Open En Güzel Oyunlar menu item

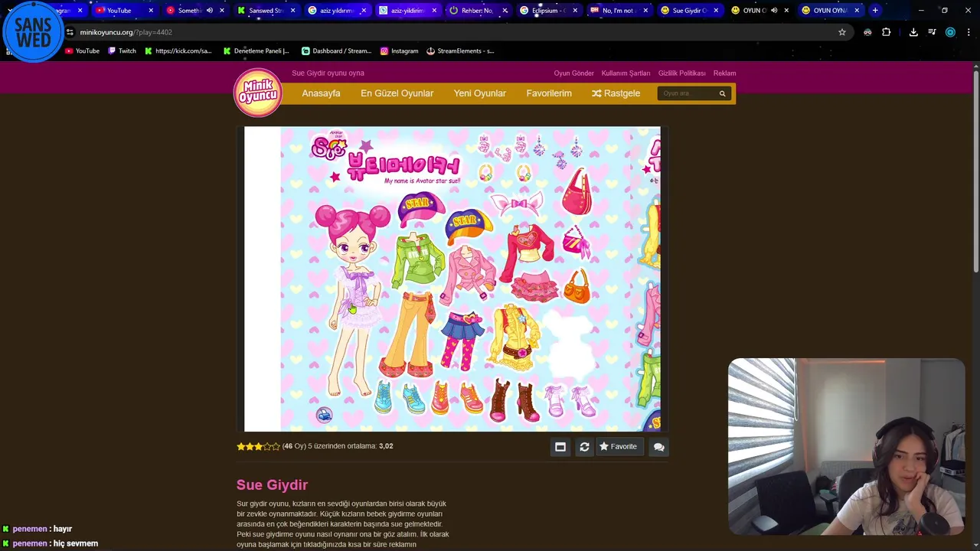coord(397,93)
